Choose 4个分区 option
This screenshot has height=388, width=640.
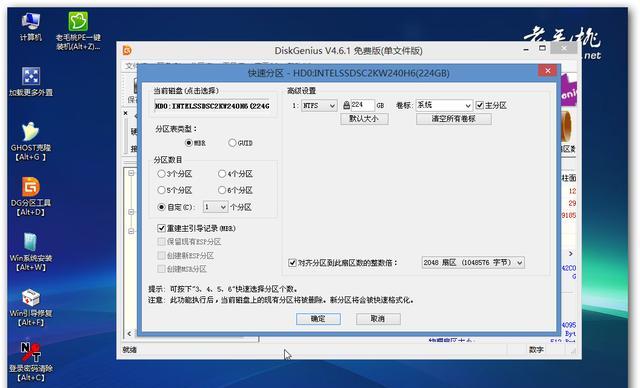(x=235, y=174)
